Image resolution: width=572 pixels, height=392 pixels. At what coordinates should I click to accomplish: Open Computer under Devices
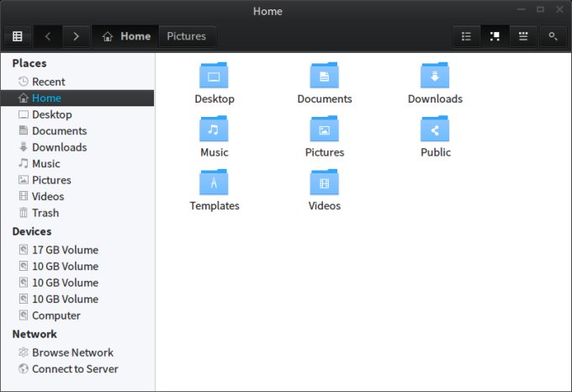coord(77,315)
